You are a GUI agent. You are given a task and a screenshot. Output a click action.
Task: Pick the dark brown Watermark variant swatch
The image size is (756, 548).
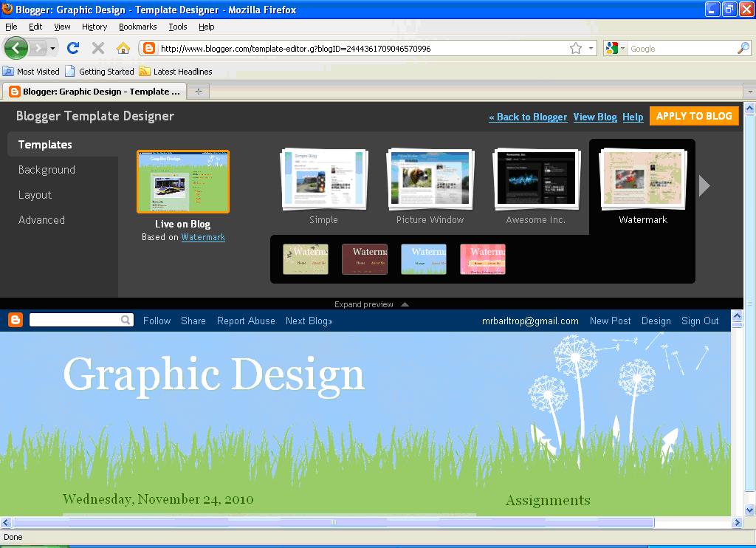[x=365, y=259]
